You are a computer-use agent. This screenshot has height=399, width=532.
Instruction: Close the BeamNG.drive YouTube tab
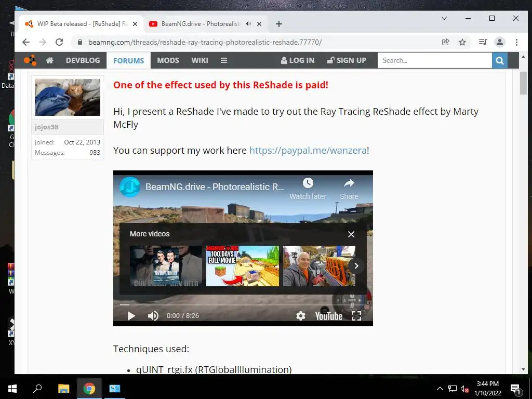click(259, 24)
